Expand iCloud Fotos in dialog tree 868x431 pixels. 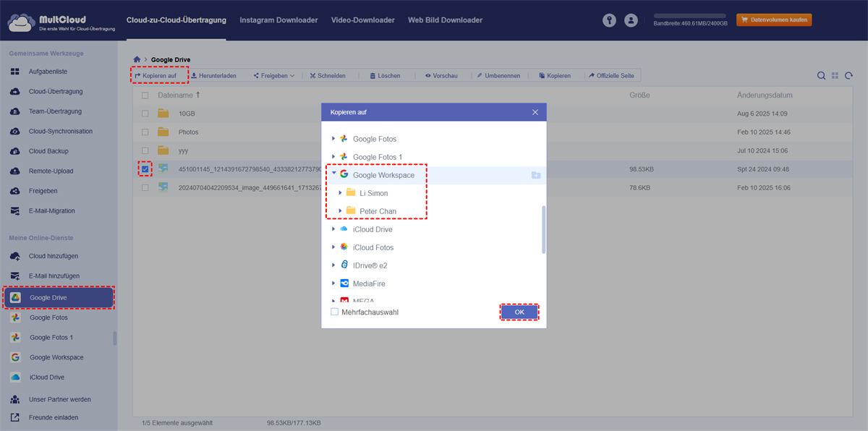tap(333, 247)
